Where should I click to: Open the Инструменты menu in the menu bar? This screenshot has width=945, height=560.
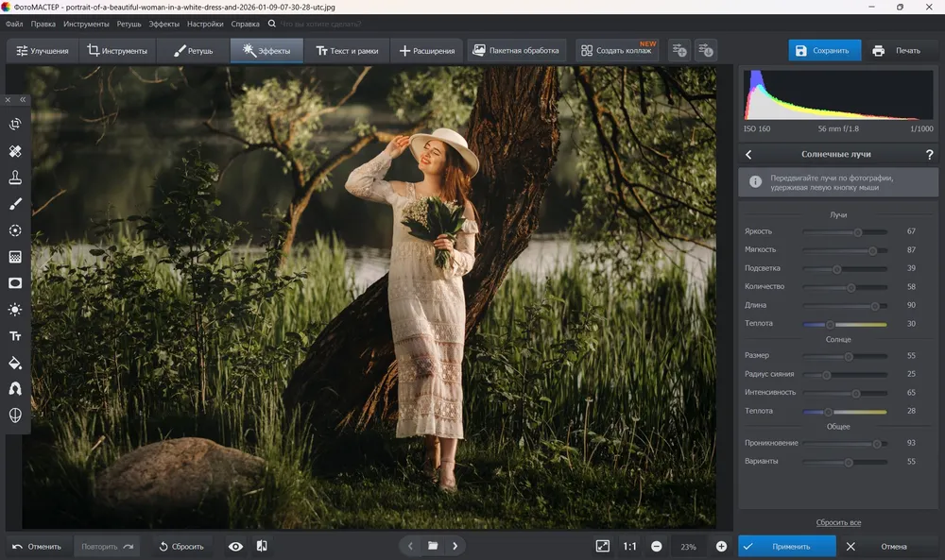click(x=86, y=25)
